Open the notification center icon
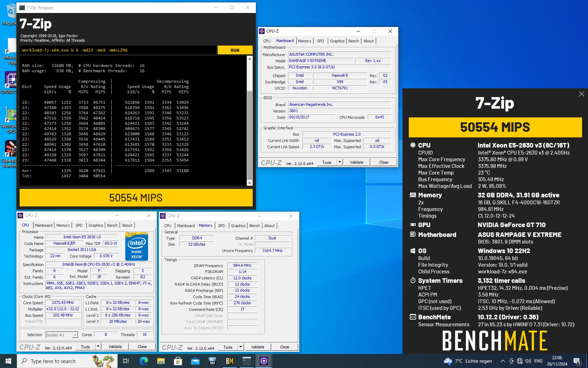This screenshot has width=588, height=368. point(577,361)
